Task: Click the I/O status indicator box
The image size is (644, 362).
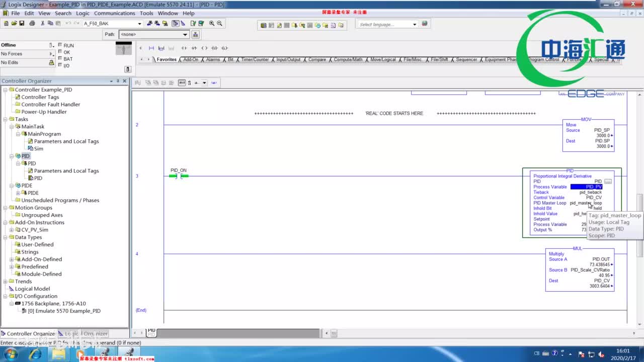Action: click(60, 65)
